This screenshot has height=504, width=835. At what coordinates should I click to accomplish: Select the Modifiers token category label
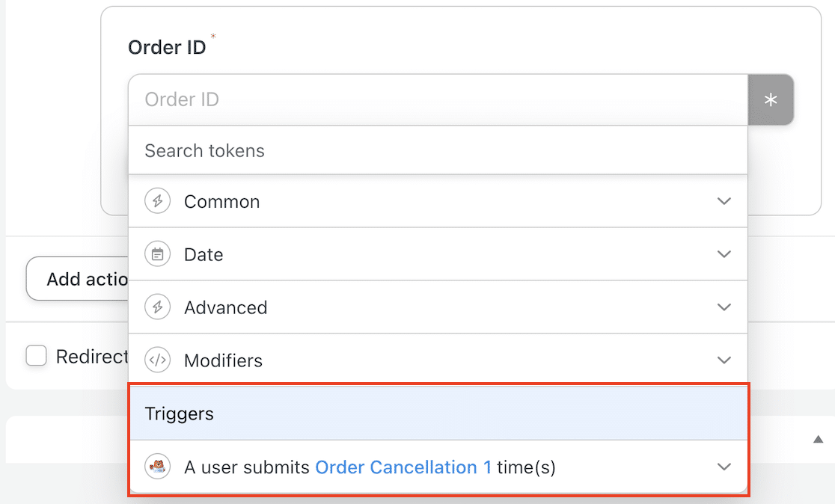tap(223, 360)
